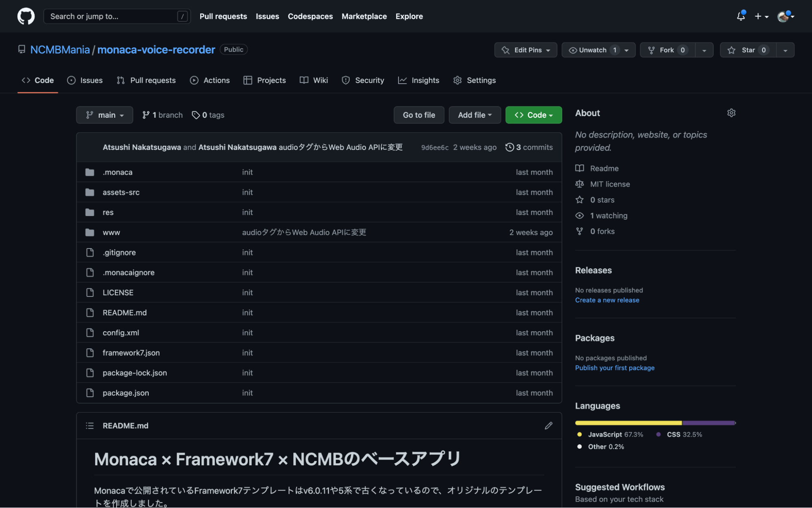This screenshot has width=812, height=508.
Task: Click the forks icon in About
Action: coord(579,231)
